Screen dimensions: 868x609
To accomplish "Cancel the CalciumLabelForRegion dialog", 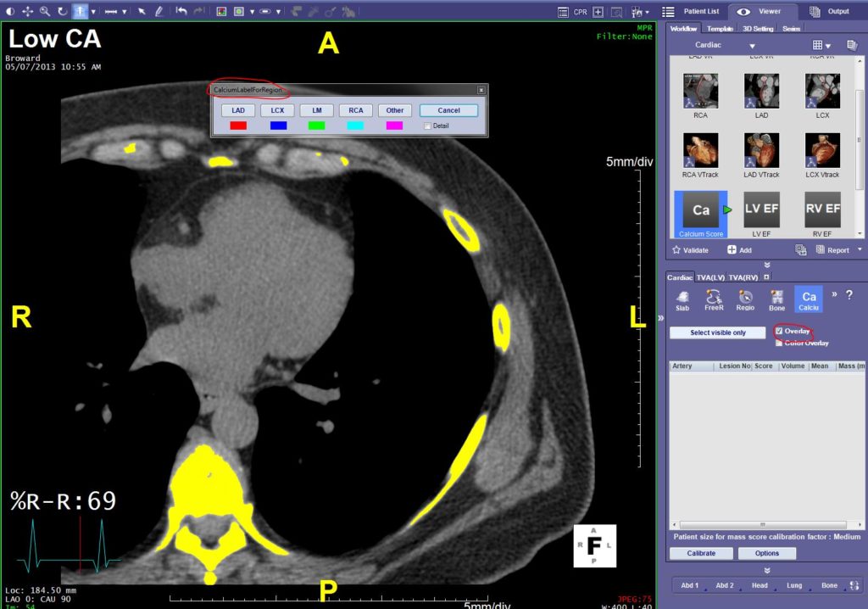I will point(449,110).
